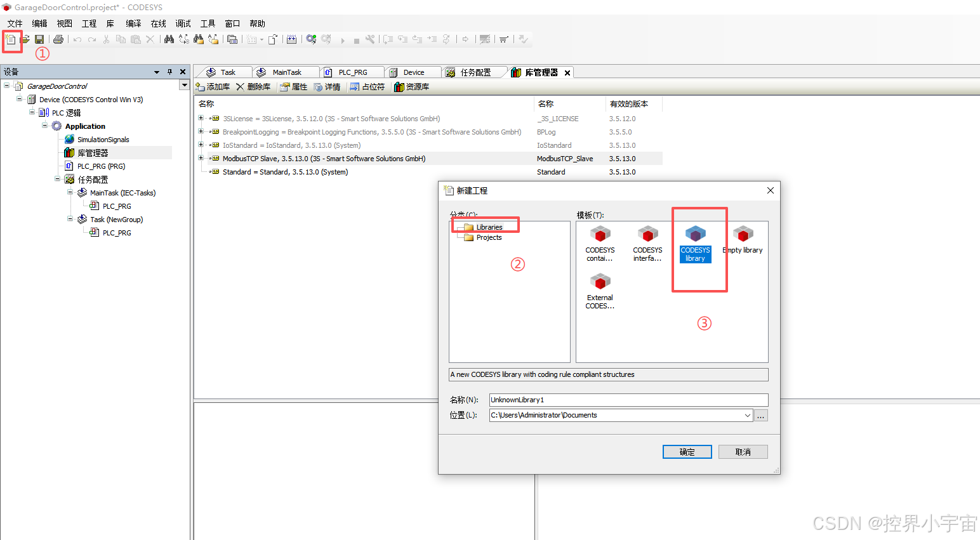
Task: Collapse the 任务配置 tree node
Action: 58,178
